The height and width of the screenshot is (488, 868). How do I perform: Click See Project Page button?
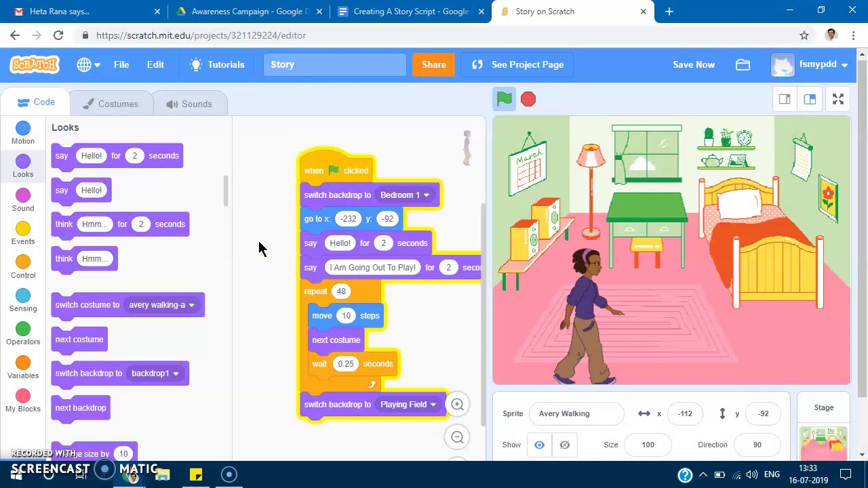point(518,64)
